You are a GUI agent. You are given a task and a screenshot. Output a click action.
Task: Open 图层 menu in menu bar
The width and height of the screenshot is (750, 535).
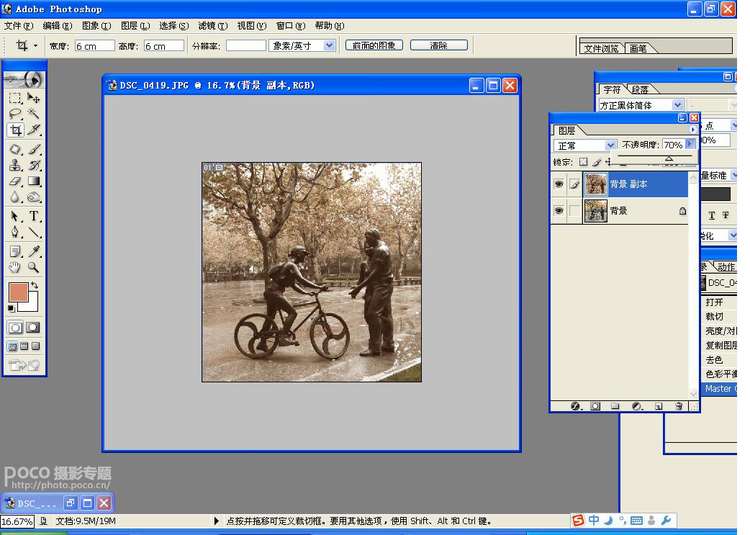pyautogui.click(x=135, y=26)
